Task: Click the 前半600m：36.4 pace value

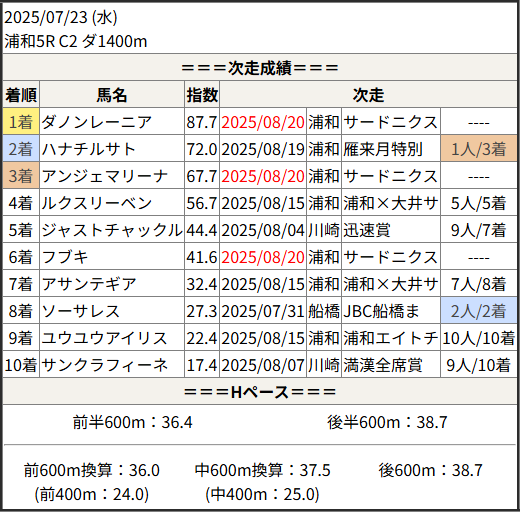Action: 133,422
